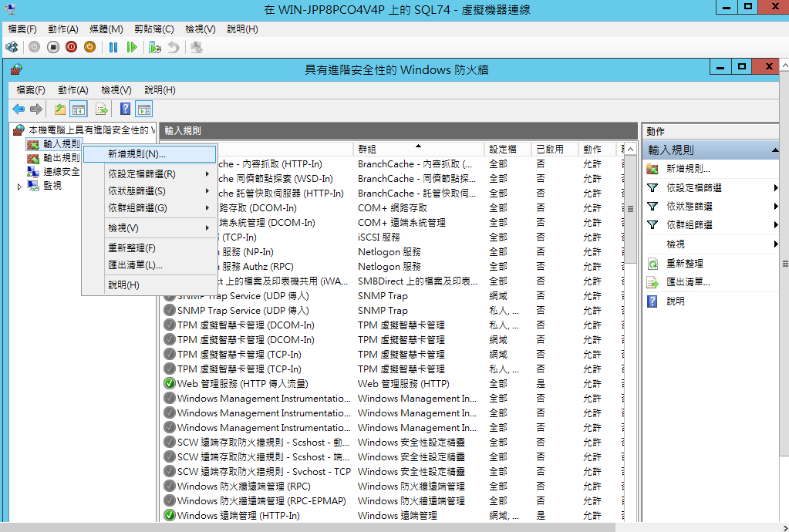Go back with the blue arrow
789x532 pixels.
[x=19, y=109]
